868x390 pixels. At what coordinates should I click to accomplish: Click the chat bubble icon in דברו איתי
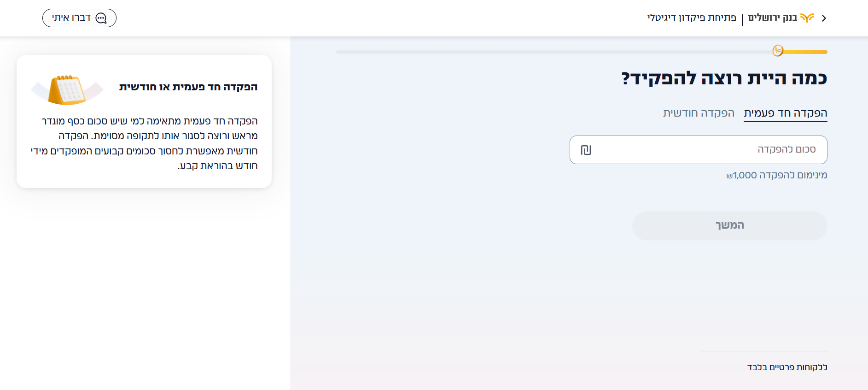(x=101, y=18)
